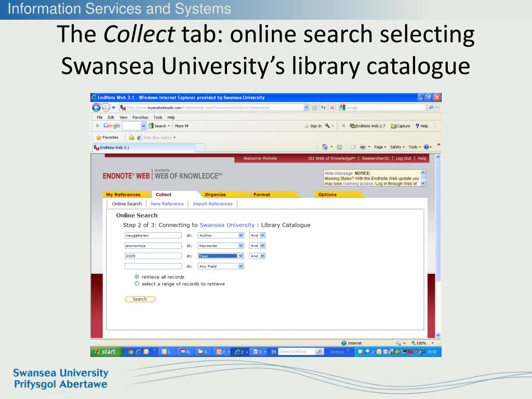This screenshot has height=399, width=532.
Task: Click the Hide message link
Action: [339, 174]
